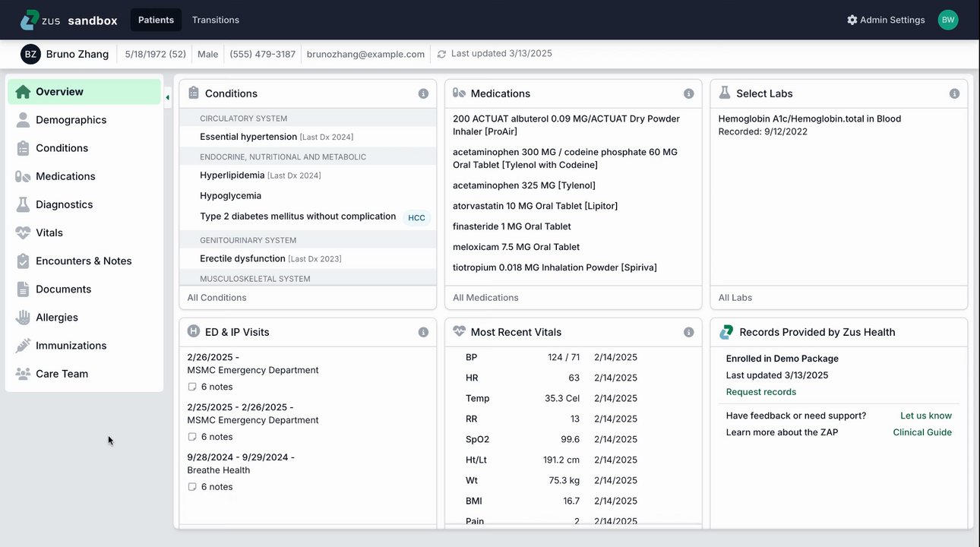Select the Type 2 diabetes mellitus condition
980x547 pixels.
click(x=298, y=217)
